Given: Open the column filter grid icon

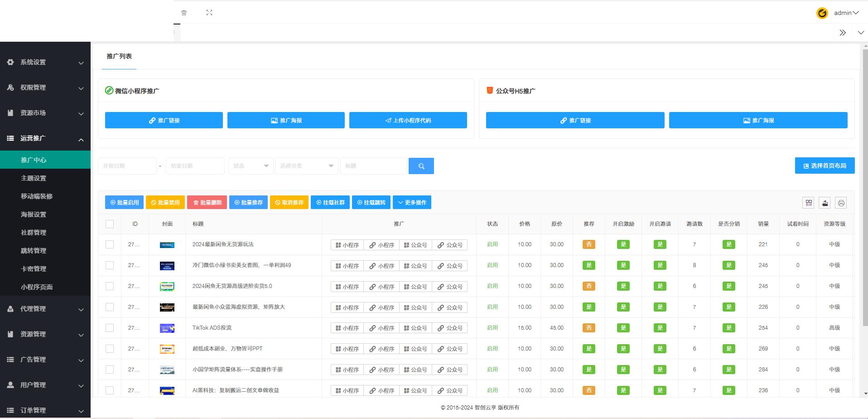Looking at the screenshot, I should pyautogui.click(x=809, y=203).
